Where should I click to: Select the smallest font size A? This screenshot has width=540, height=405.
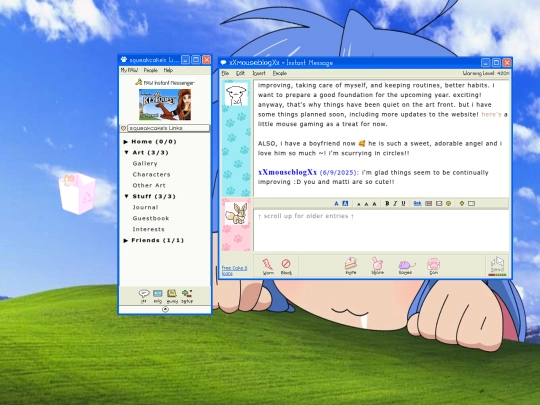coord(359,204)
